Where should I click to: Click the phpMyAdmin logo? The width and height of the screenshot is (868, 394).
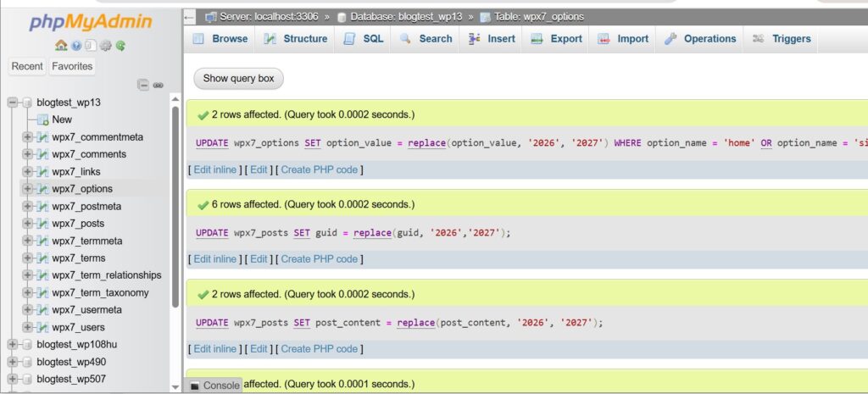coord(90,22)
